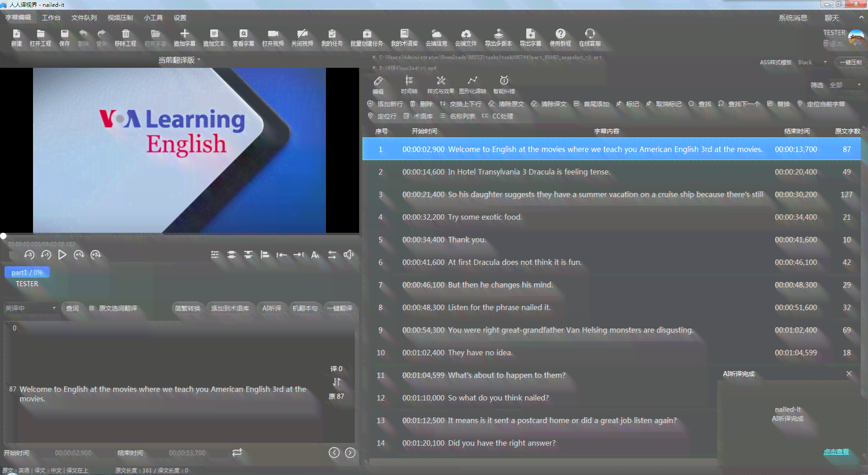Image resolution: width=868 pixels, height=475 pixels.
Task: Switch to 字幕编辑 tab
Action: (x=19, y=18)
